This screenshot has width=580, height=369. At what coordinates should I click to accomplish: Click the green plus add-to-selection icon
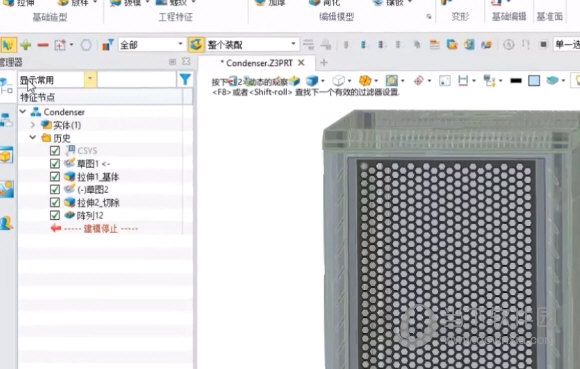click(26, 45)
